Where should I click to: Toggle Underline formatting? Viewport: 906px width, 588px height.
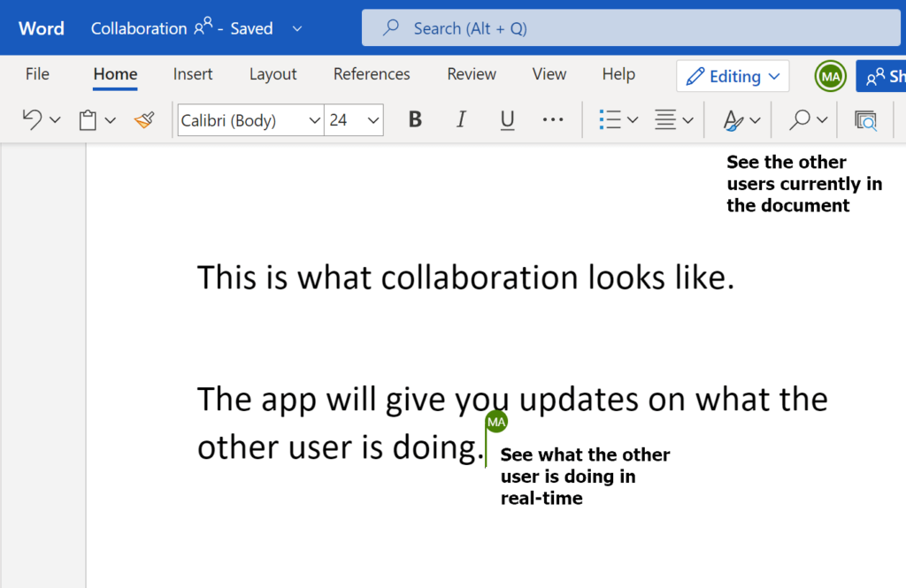click(507, 120)
